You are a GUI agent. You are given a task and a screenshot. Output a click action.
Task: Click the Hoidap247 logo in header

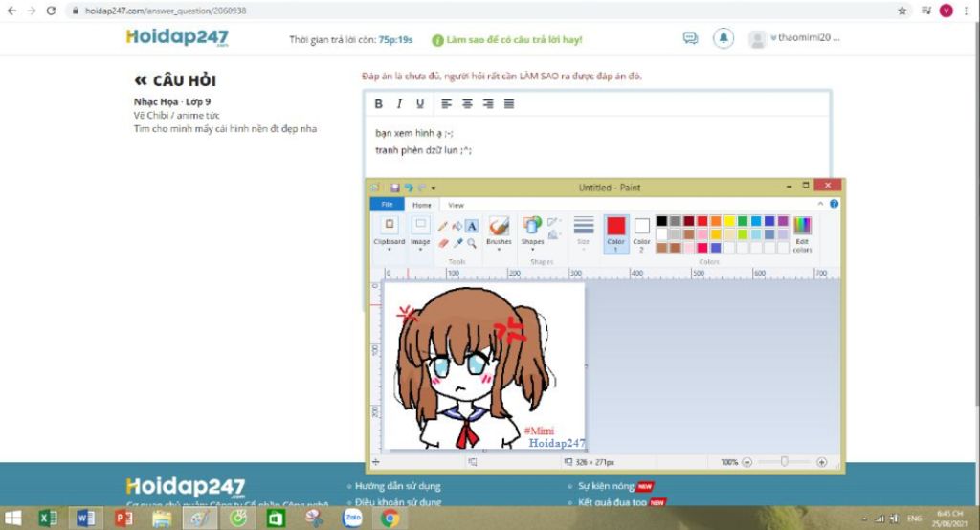tap(177, 37)
